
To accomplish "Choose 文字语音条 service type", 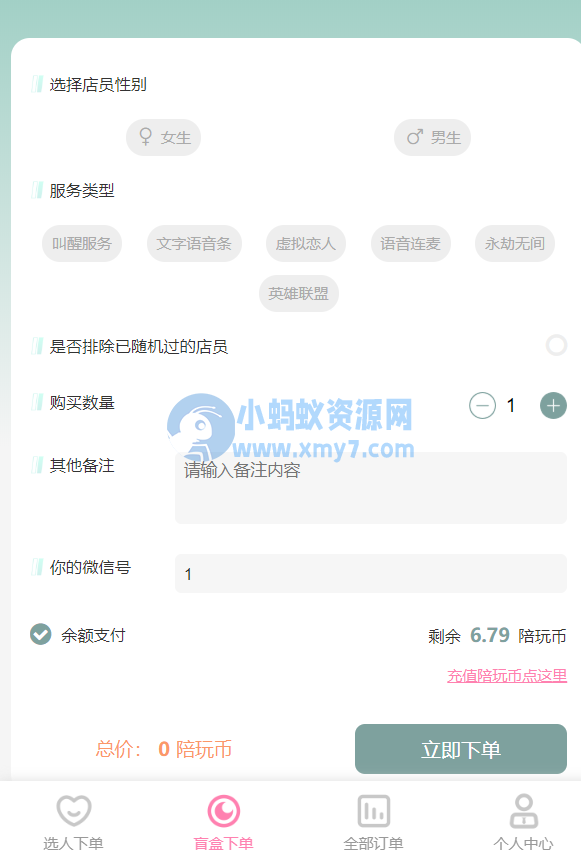I will (x=194, y=244).
